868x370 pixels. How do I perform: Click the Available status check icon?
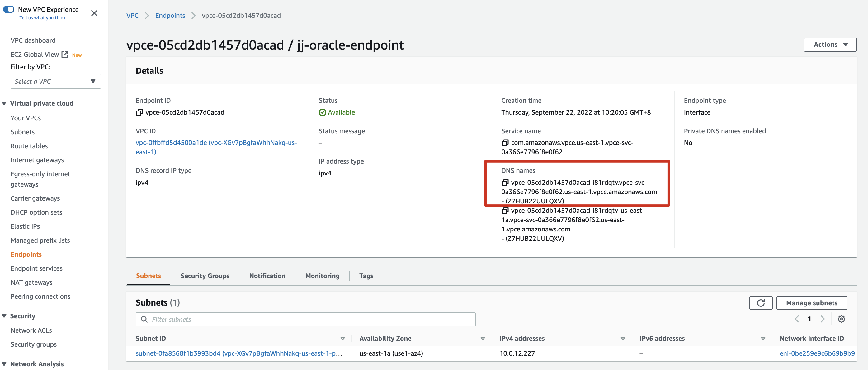pos(323,112)
